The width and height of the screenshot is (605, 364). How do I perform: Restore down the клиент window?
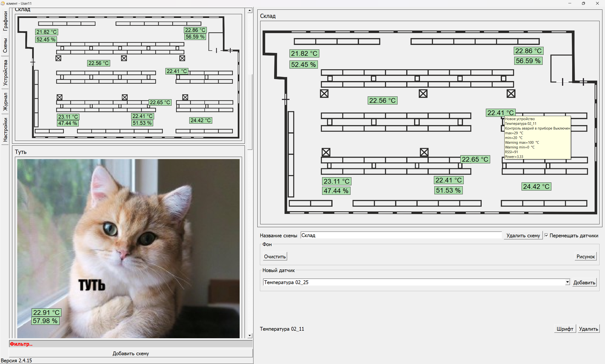[583, 3]
